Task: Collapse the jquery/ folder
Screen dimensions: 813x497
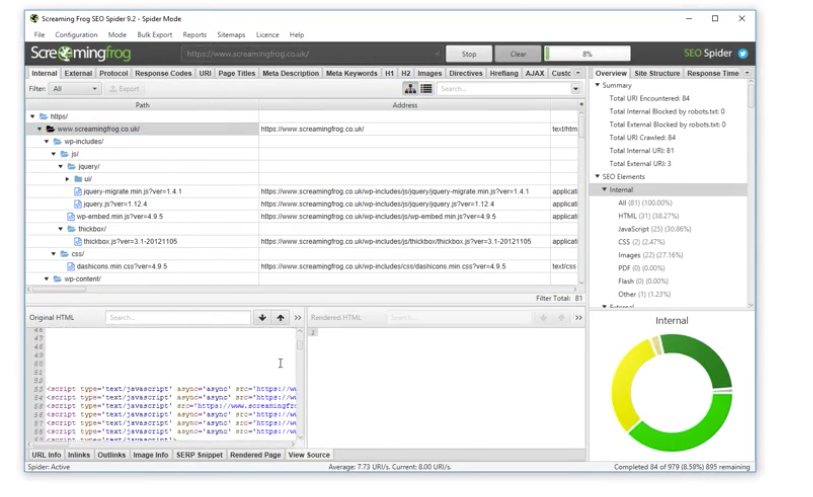Action: (x=61, y=166)
